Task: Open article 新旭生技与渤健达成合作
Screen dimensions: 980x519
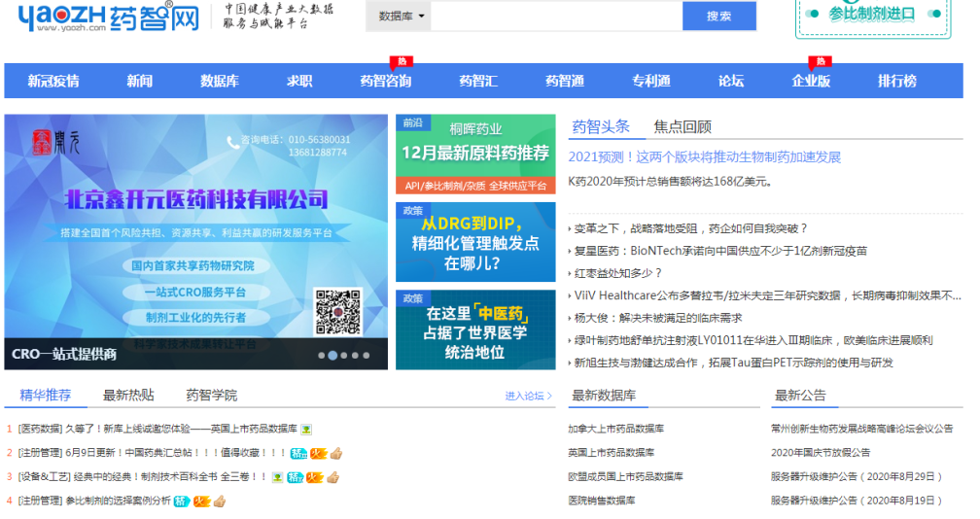Action: pos(734,363)
